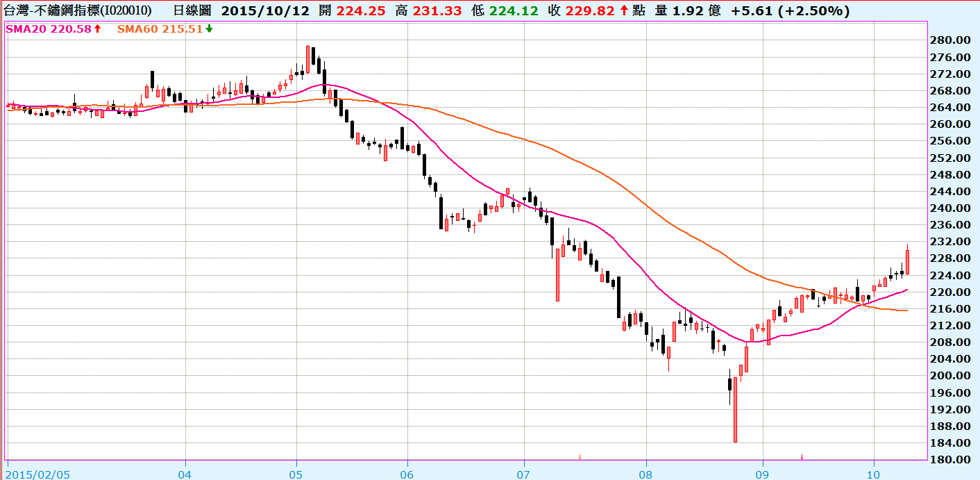Click the red up arrow after closing price
This screenshot has height=480, width=980.
(x=625, y=11)
